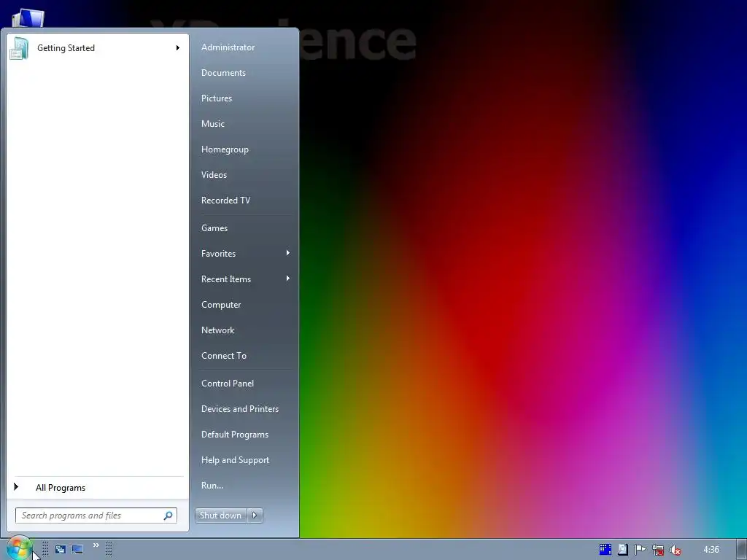Click the Windows Start orb
This screenshot has width=747, height=560.
[x=19, y=548]
